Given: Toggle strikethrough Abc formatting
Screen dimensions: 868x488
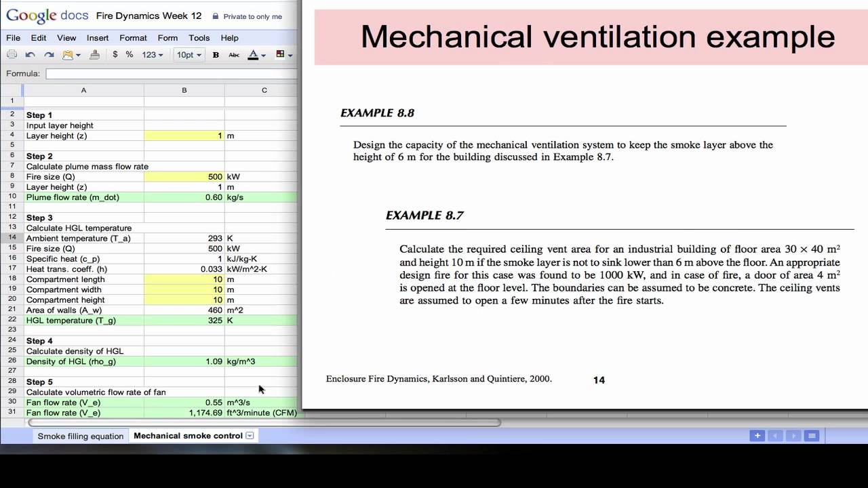Looking at the screenshot, I should pyautogui.click(x=234, y=55).
